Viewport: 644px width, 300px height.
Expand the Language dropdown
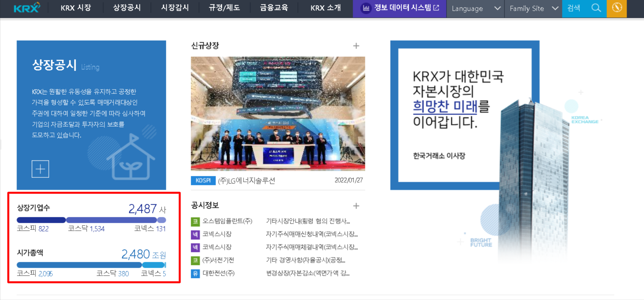[476, 8]
